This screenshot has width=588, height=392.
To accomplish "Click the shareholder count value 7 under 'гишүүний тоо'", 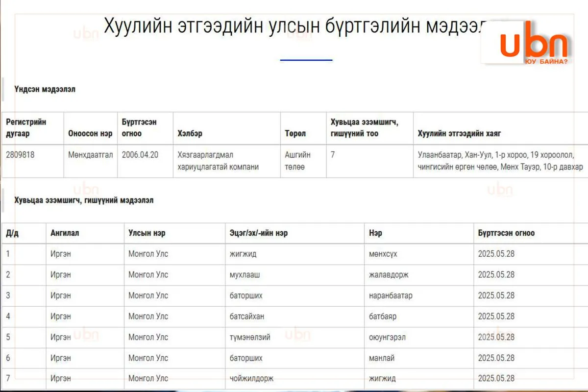I will (333, 155).
